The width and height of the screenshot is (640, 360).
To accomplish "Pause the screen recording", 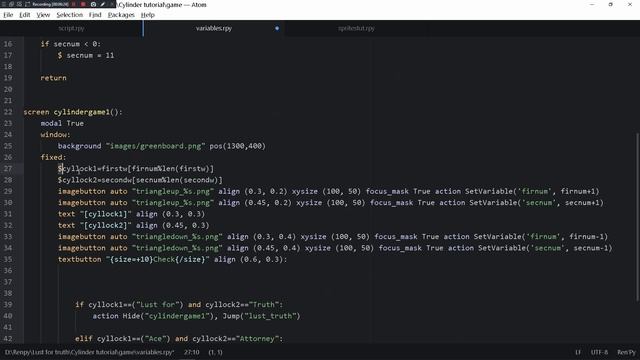I will tap(73, 4).
